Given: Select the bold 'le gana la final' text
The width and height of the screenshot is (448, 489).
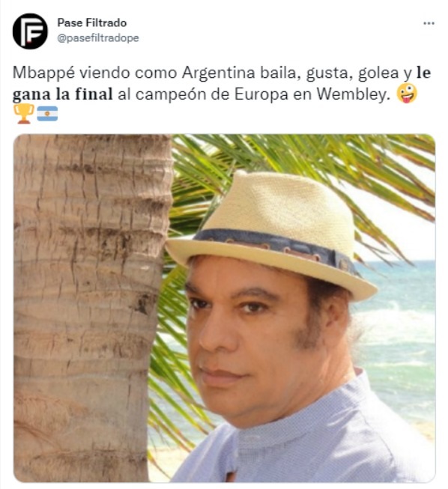Looking at the screenshot, I should [x=222, y=83].
